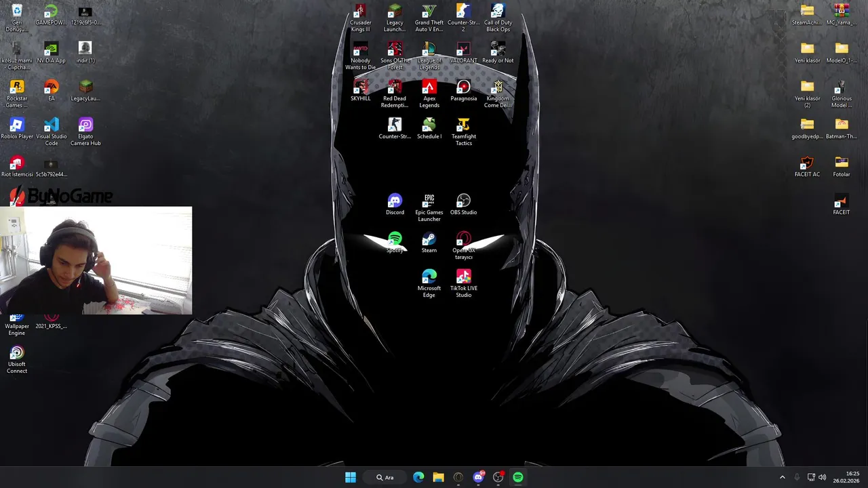
Task: Launch Kingdom Come Deliverance shortcut
Action: 498,94
